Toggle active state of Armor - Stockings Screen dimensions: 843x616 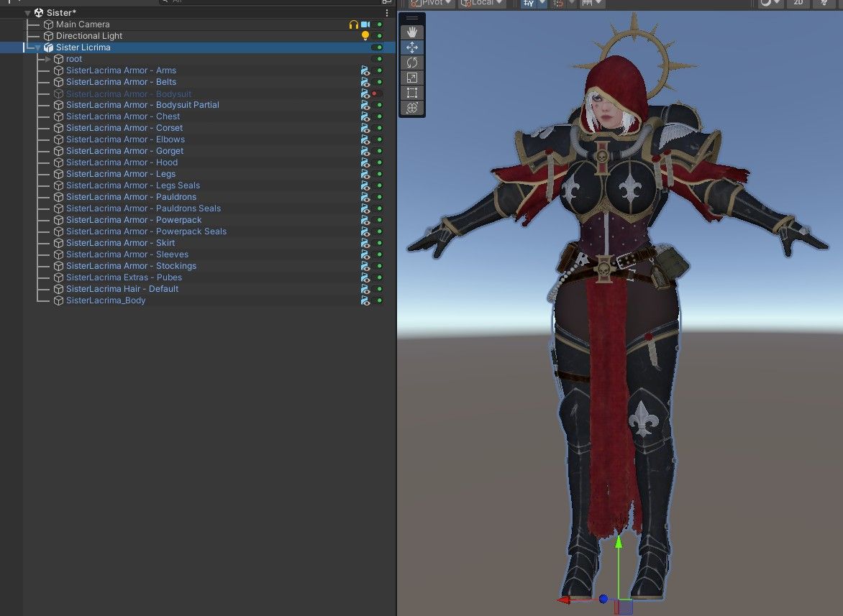pos(378,266)
